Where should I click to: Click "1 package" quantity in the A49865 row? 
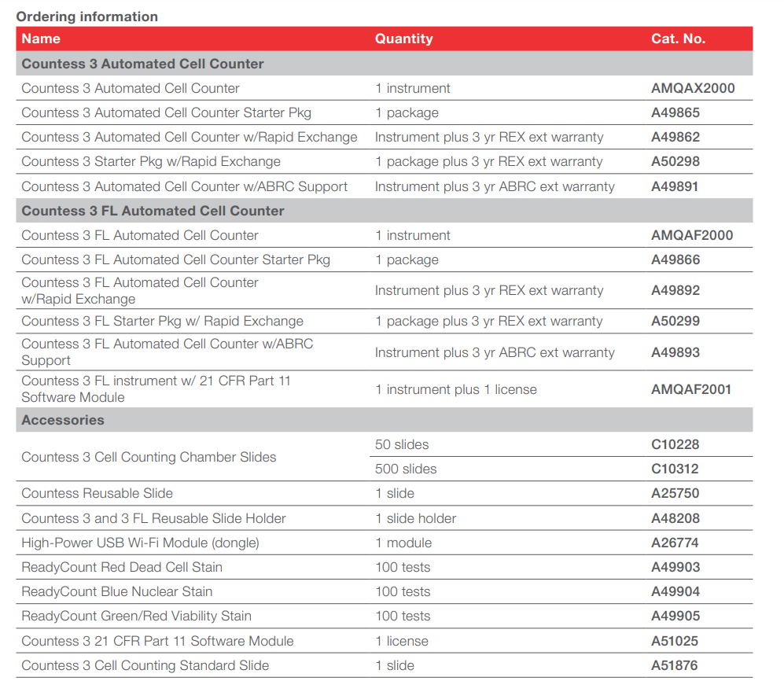(x=407, y=113)
